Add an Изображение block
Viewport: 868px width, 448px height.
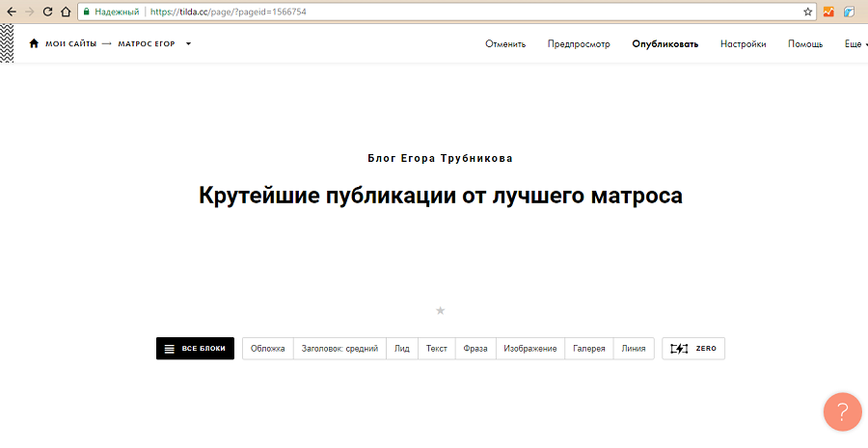(529, 349)
